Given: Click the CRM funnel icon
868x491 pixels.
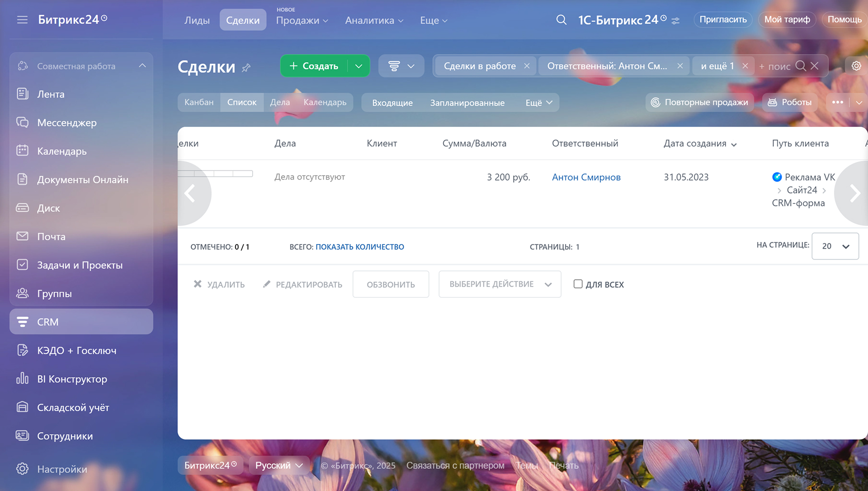Looking at the screenshot, I should point(22,322).
